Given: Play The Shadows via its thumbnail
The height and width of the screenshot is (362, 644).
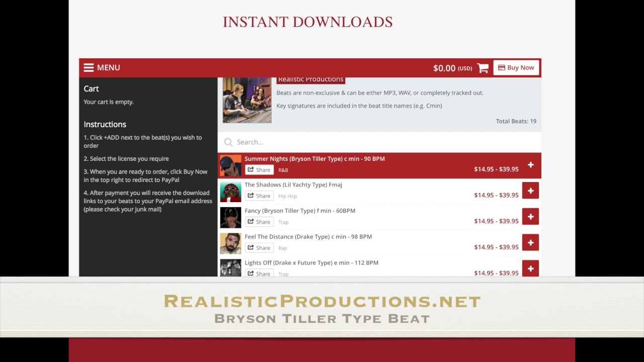Looking at the screenshot, I should point(230,192).
